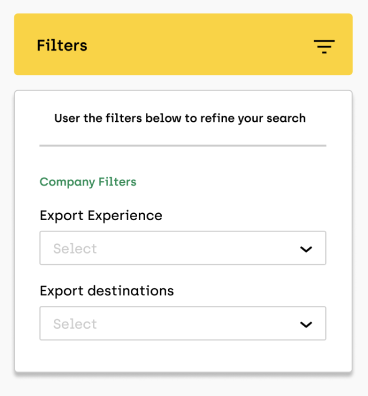The height and width of the screenshot is (396, 368).
Task: Click the refine your search instruction text
Action: (180, 118)
